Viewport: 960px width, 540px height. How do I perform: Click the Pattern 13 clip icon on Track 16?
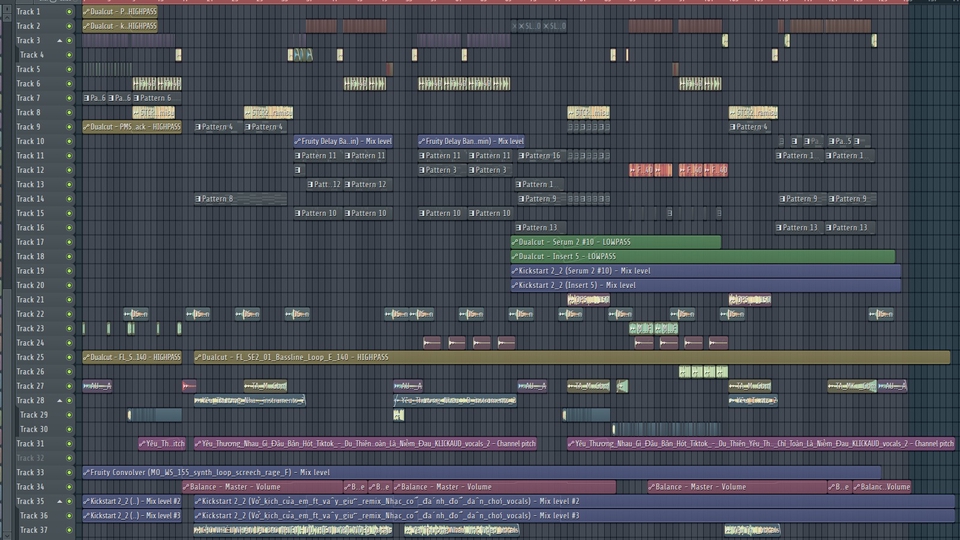[519, 228]
